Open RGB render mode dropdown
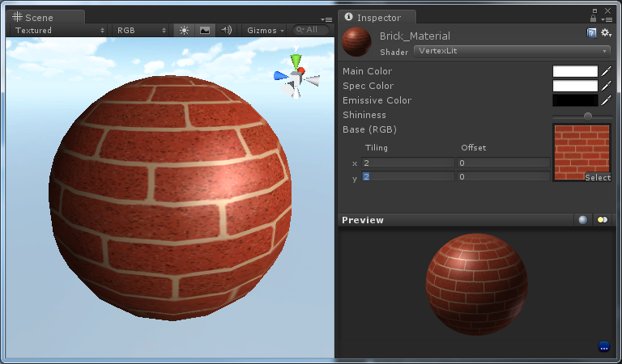The height and width of the screenshot is (364, 622). pos(141,30)
